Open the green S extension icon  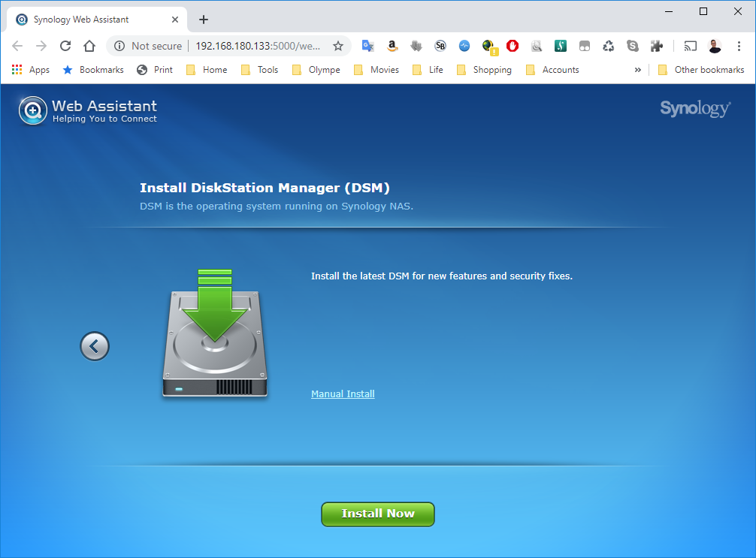click(x=561, y=46)
